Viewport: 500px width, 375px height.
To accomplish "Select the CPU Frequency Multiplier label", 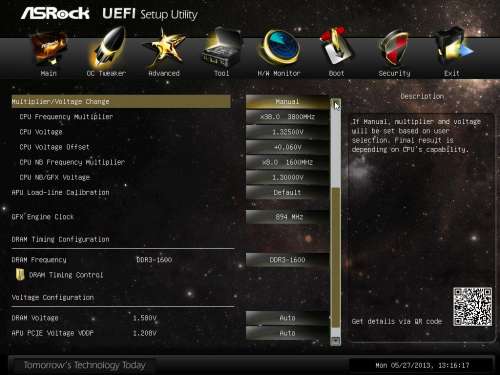I will 66,117.
